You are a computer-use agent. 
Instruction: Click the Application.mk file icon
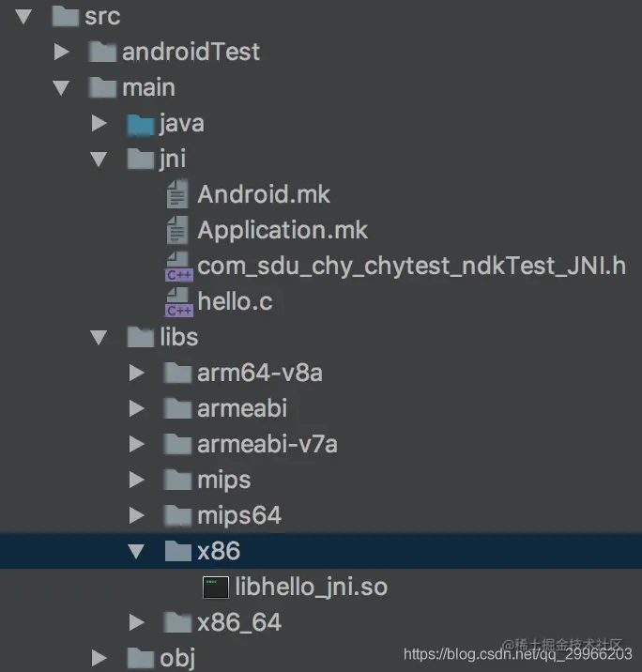pos(177,230)
